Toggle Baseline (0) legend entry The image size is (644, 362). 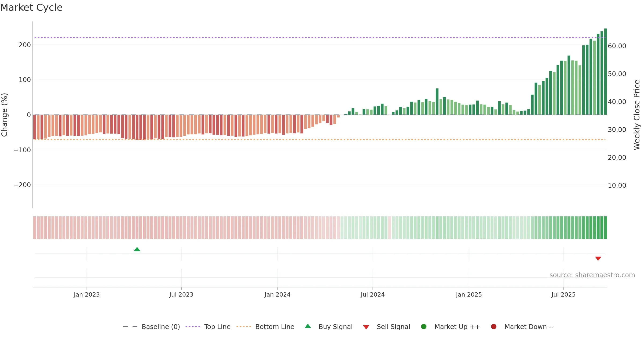[x=151, y=327]
